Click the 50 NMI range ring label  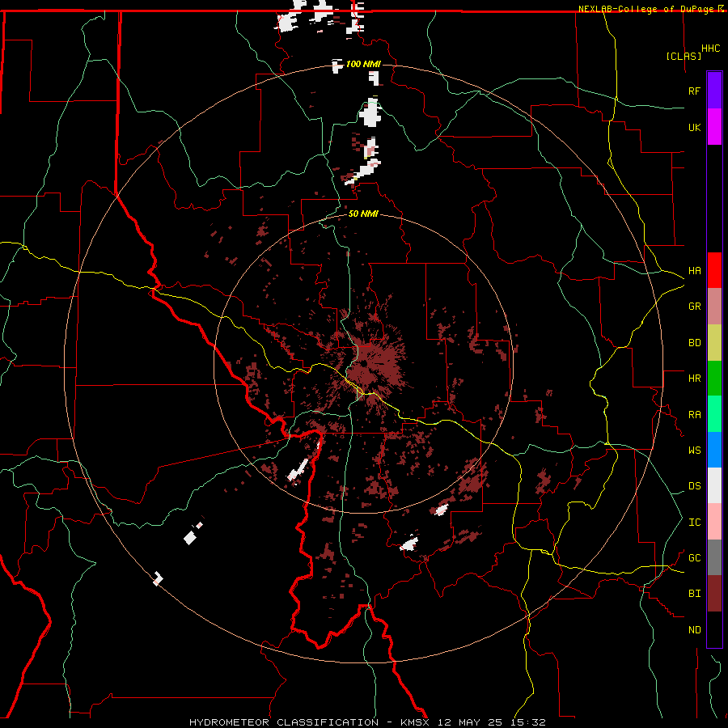click(363, 214)
